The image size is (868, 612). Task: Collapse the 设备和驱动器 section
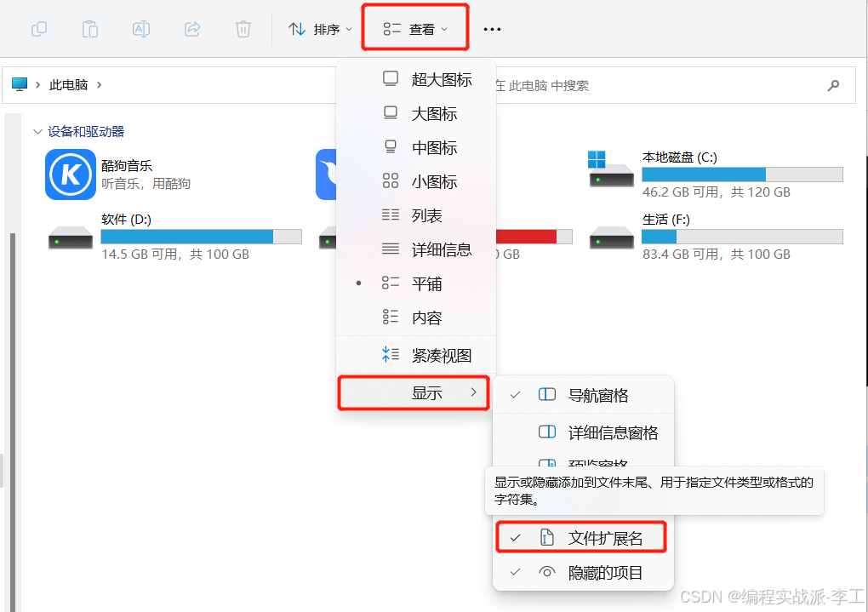[37, 131]
